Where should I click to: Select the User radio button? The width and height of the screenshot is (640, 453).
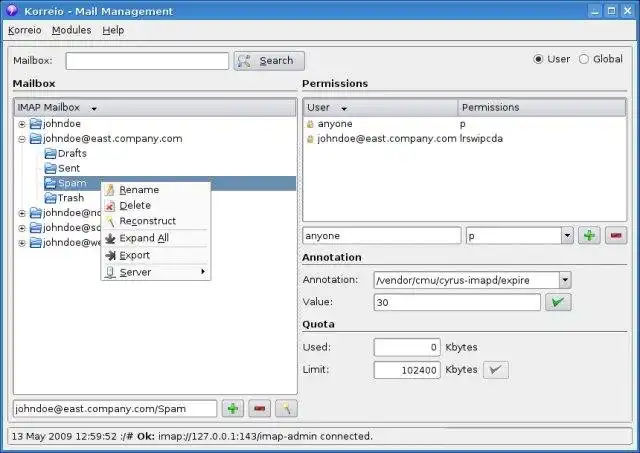point(538,59)
